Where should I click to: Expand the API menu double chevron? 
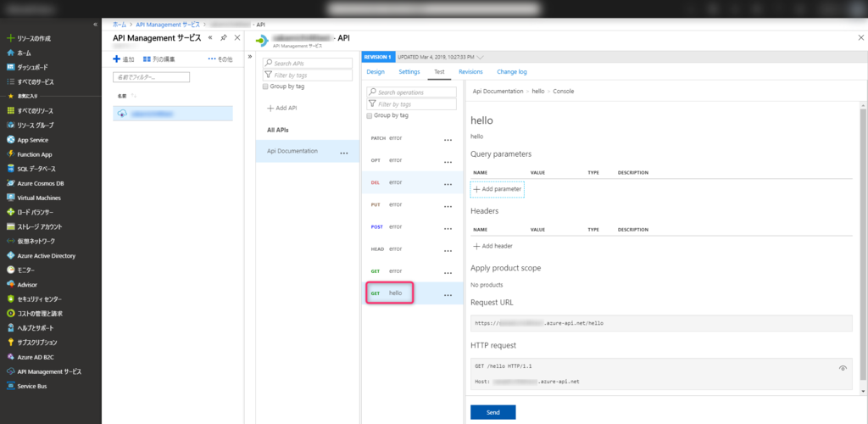coord(250,56)
